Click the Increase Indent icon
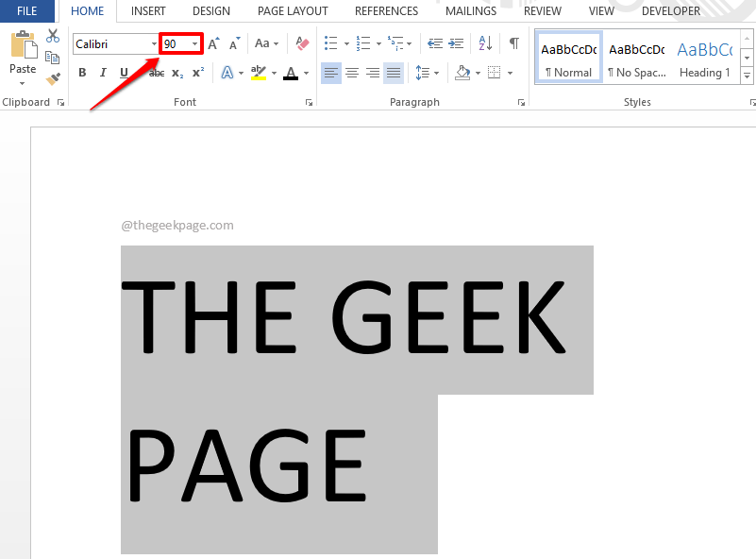Viewport: 756px width, 559px height. [456, 43]
